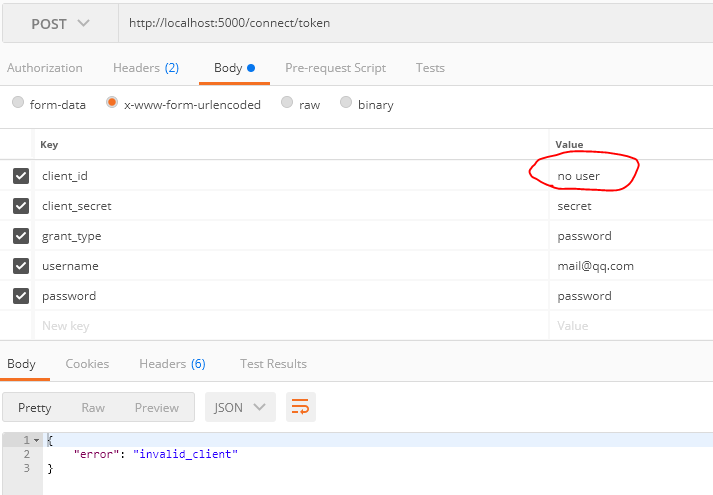This screenshot has height=495, width=713.
Task: Edit the grant_type 'password' value cell
Action: [631, 236]
